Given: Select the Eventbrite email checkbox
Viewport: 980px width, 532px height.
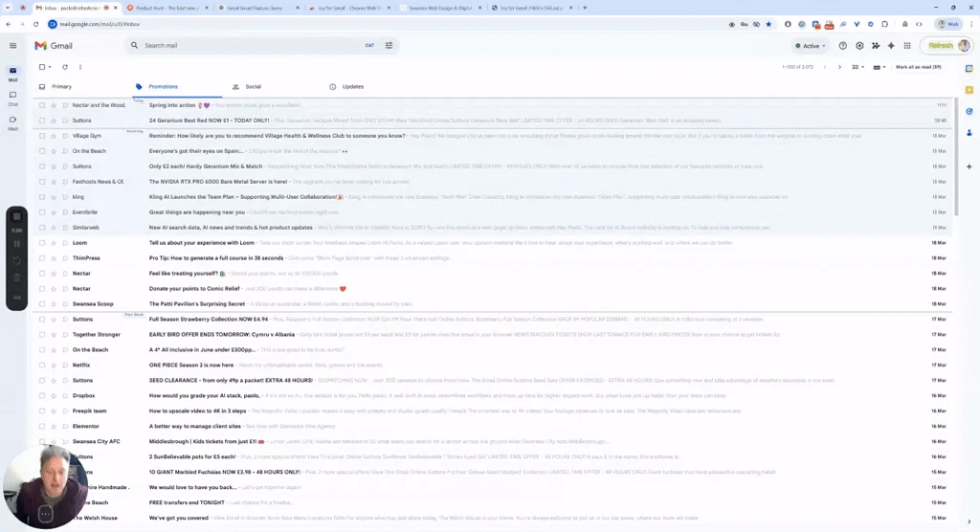Looking at the screenshot, I should tap(42, 211).
